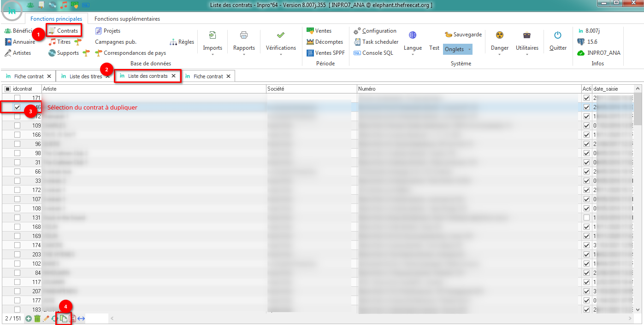This screenshot has width=644, height=325.
Task: Toggle the select-all checkbox in idcontrat header
Action: [x=7, y=89]
